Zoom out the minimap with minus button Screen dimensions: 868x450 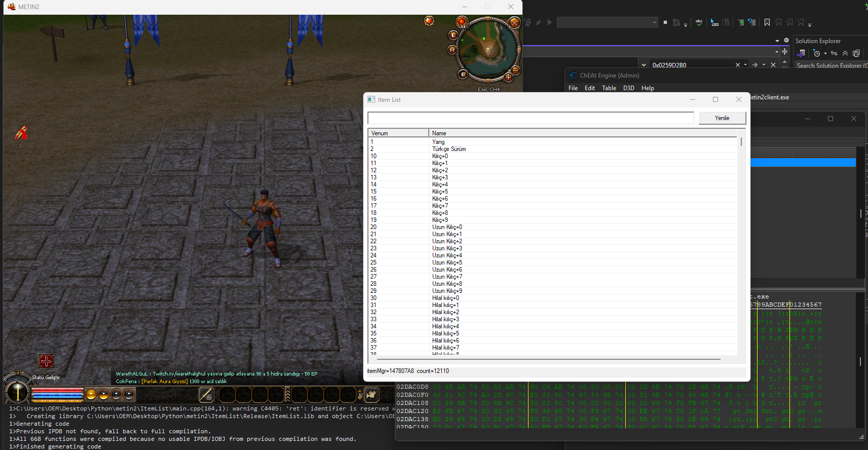(x=515, y=70)
